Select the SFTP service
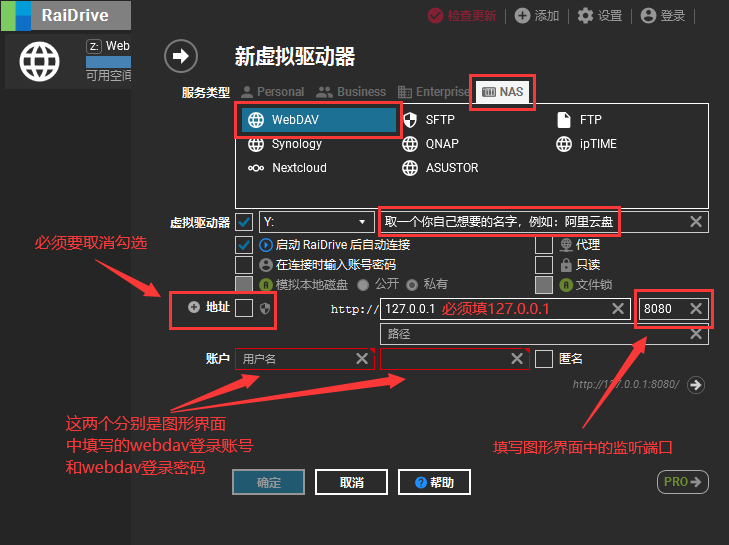Viewport: 729px width, 545px height. click(x=429, y=120)
